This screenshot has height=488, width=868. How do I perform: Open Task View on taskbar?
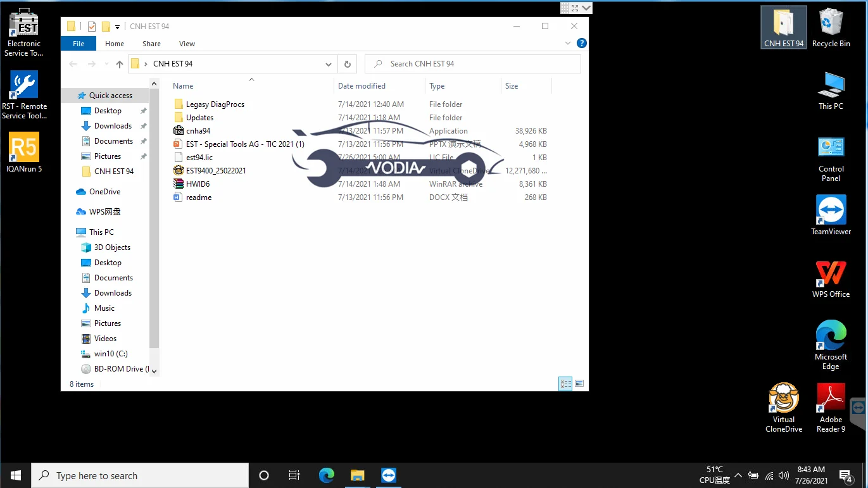294,475
